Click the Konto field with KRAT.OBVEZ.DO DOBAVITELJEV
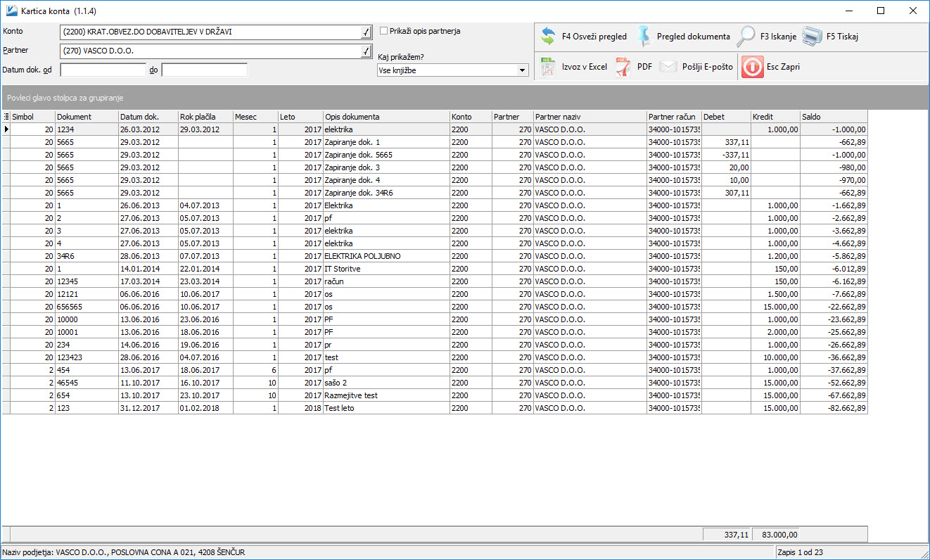Image resolution: width=930 pixels, height=560 pixels. tap(210, 32)
